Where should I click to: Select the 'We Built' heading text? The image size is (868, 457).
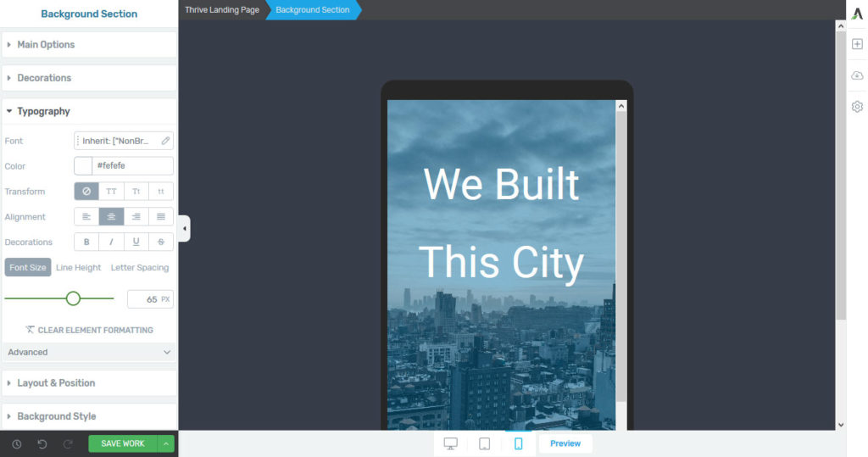[x=501, y=185]
